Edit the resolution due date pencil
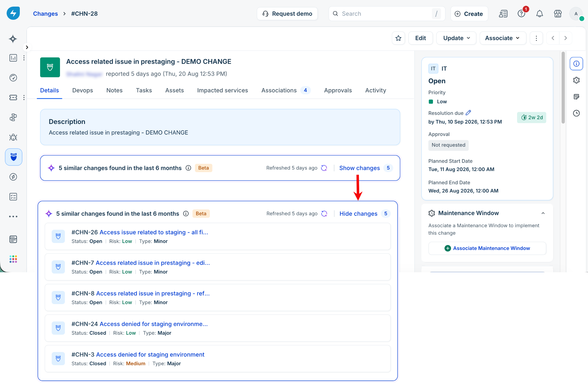The width and height of the screenshot is (588, 383). pos(468,113)
